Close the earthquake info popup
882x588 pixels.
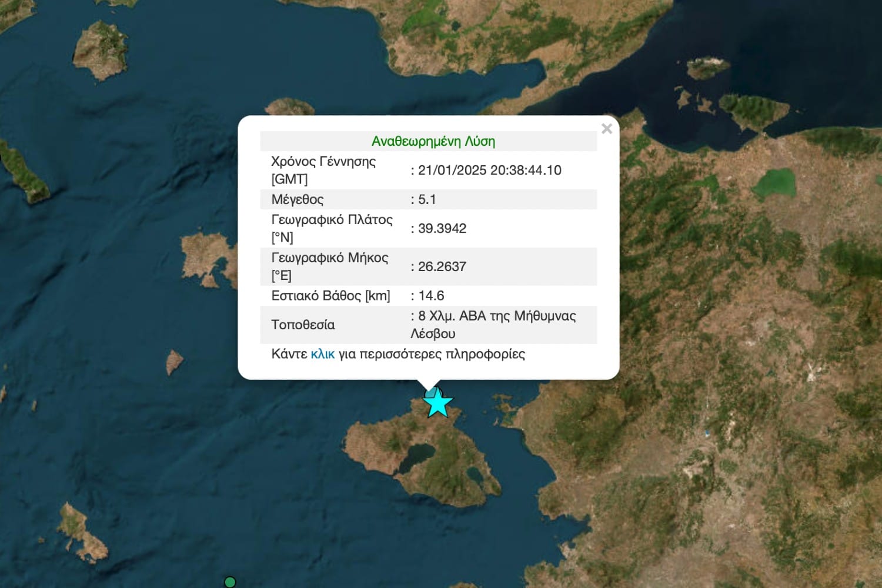[x=607, y=129]
